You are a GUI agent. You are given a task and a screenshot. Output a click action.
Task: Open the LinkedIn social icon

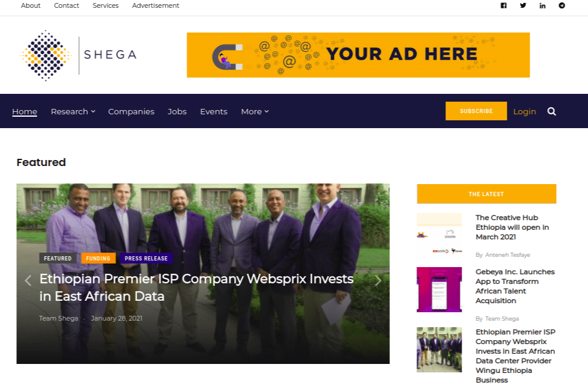click(x=543, y=5)
